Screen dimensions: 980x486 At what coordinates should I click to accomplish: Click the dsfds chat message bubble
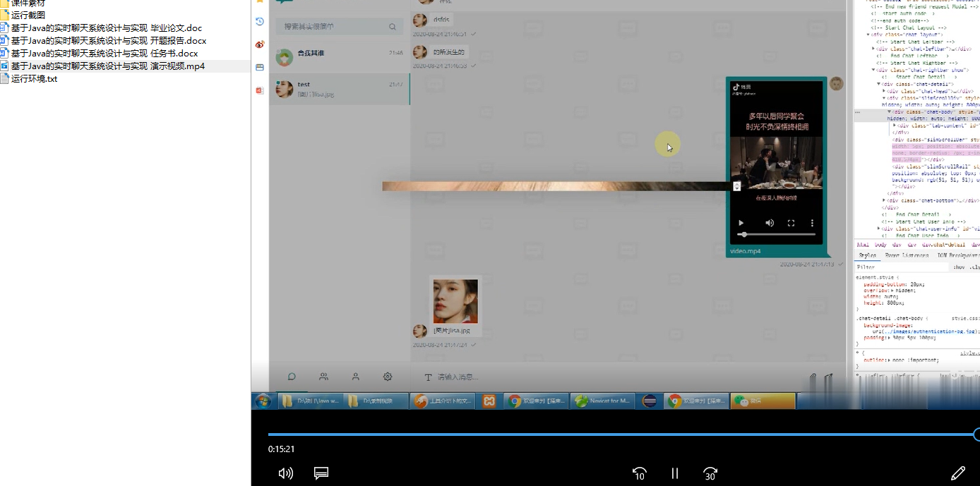point(441,20)
